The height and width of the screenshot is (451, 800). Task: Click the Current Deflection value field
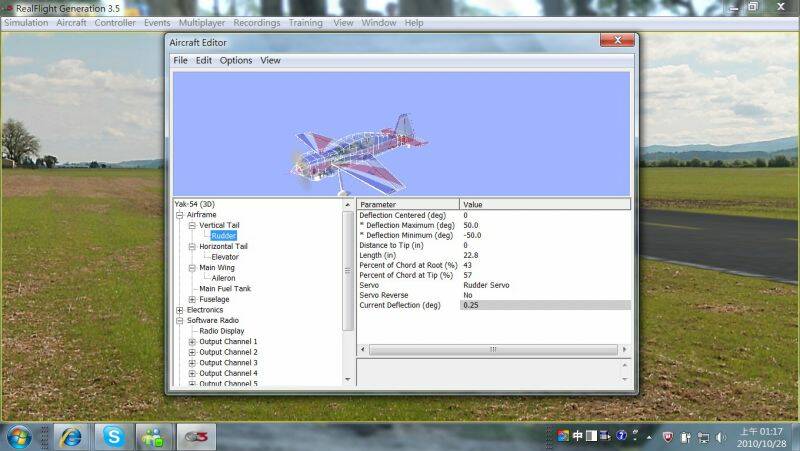click(545, 305)
